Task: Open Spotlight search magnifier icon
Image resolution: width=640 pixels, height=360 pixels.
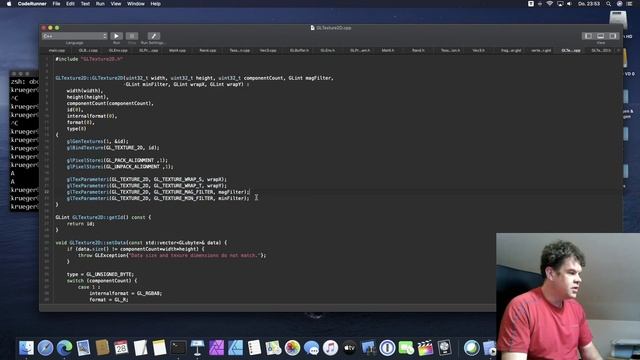Action: pos(609,4)
